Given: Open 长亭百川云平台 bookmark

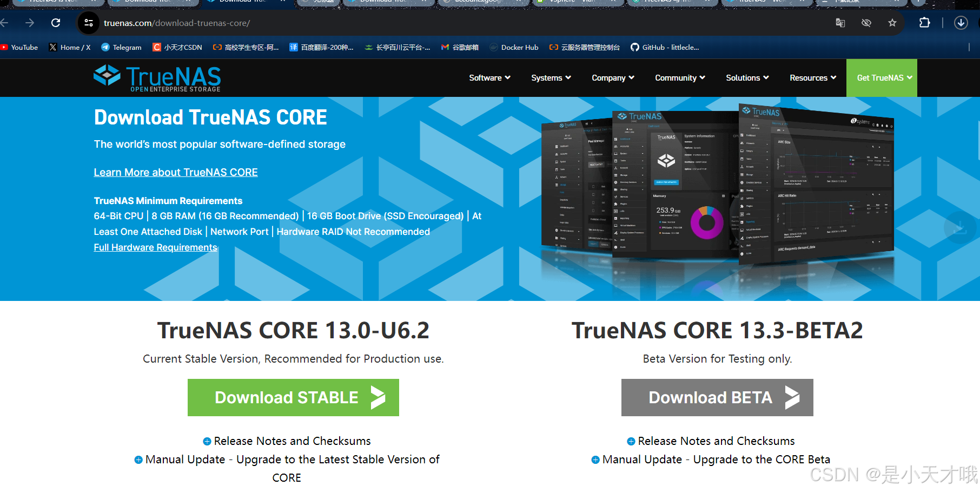Looking at the screenshot, I should (x=398, y=48).
